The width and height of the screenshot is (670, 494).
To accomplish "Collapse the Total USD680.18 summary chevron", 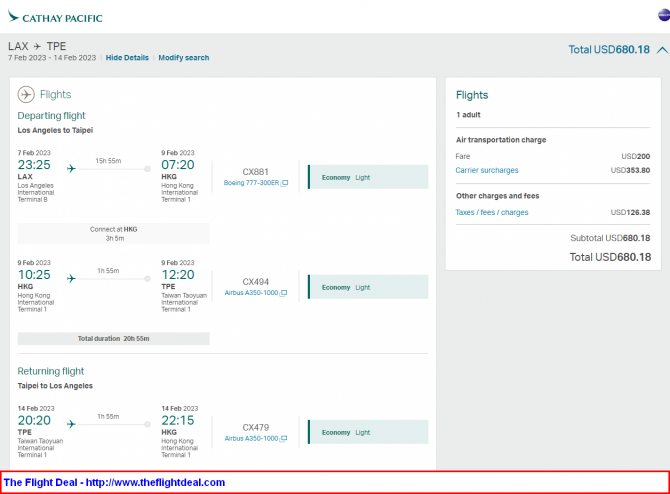I will point(662,50).
